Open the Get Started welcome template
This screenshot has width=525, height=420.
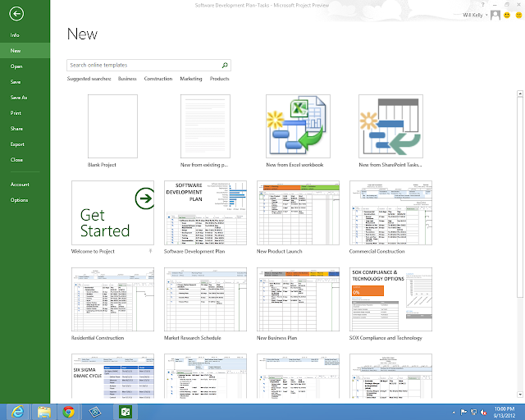pos(112,212)
